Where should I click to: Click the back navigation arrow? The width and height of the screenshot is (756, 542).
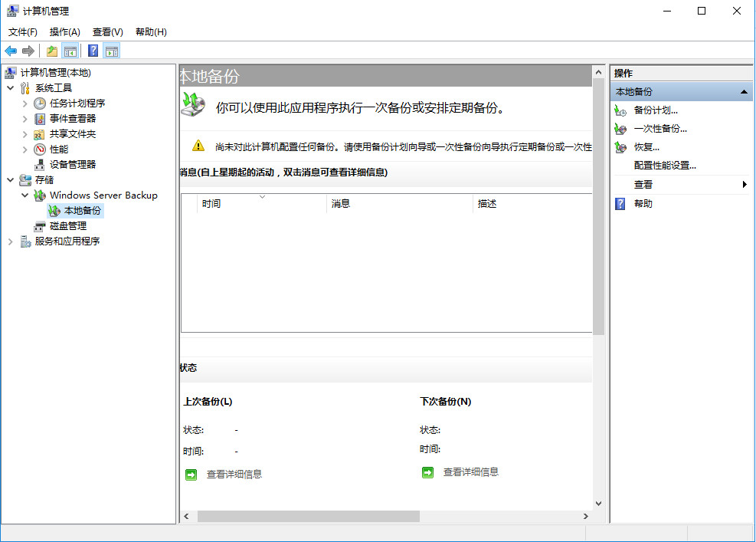pos(10,51)
